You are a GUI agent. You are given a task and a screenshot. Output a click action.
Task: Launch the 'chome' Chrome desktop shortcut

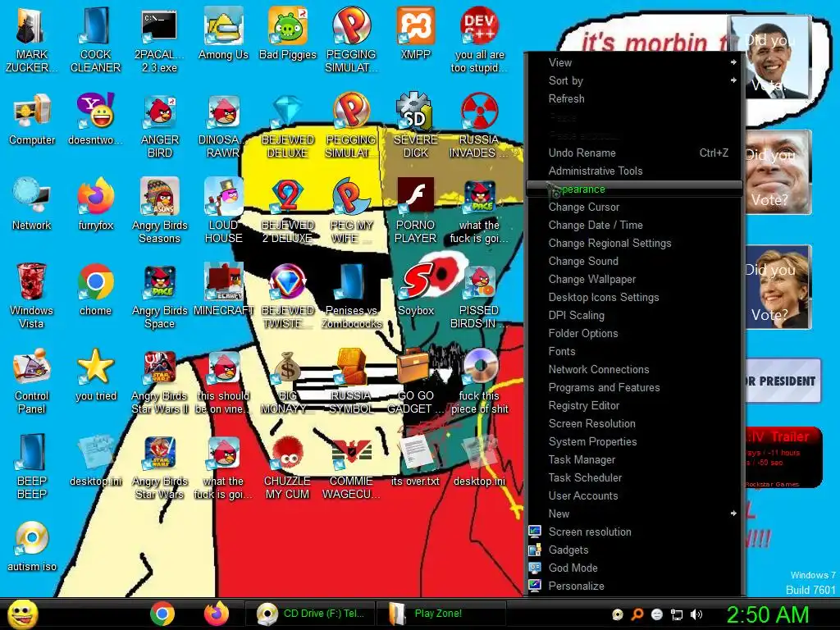tap(95, 290)
